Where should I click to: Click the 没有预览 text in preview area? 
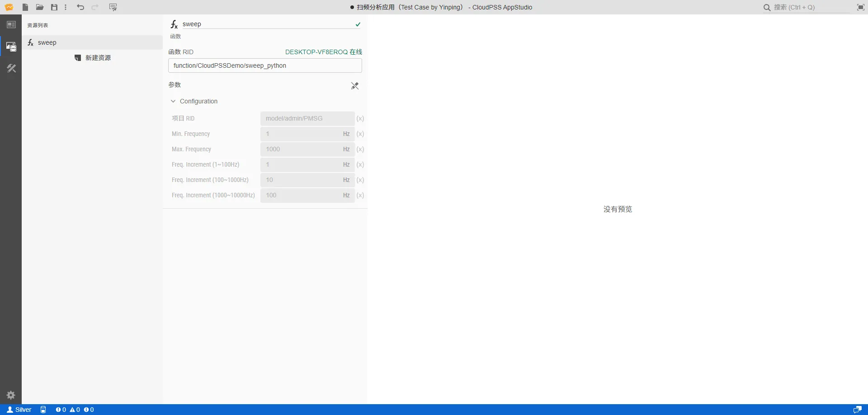click(x=618, y=209)
